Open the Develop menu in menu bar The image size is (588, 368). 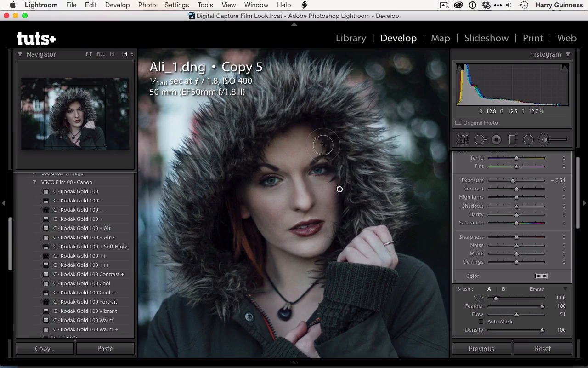click(117, 5)
